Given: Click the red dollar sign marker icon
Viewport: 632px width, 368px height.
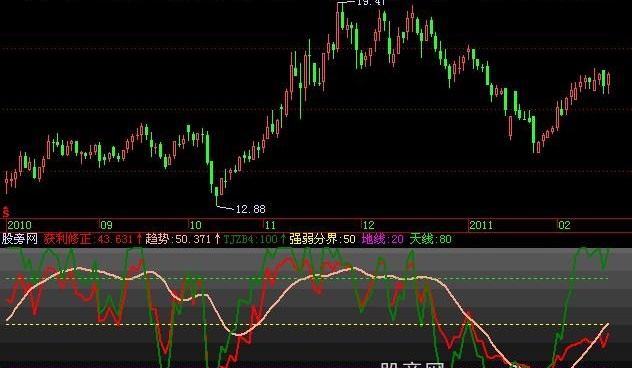Looking at the screenshot, I should click(6, 212).
